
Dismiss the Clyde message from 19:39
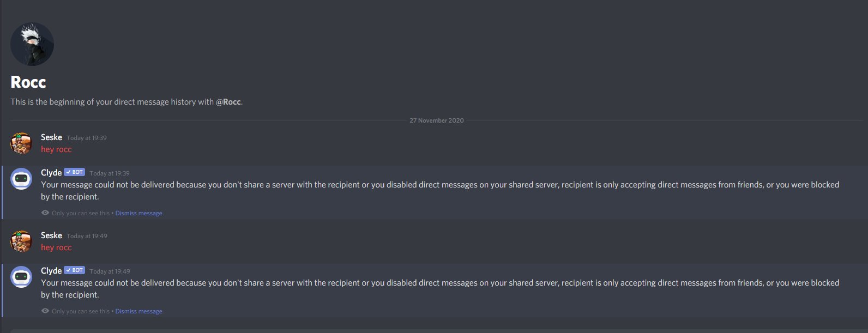pyautogui.click(x=139, y=213)
